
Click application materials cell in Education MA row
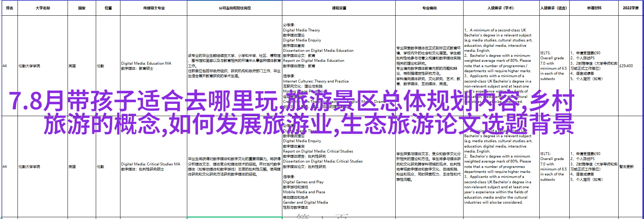(594, 66)
